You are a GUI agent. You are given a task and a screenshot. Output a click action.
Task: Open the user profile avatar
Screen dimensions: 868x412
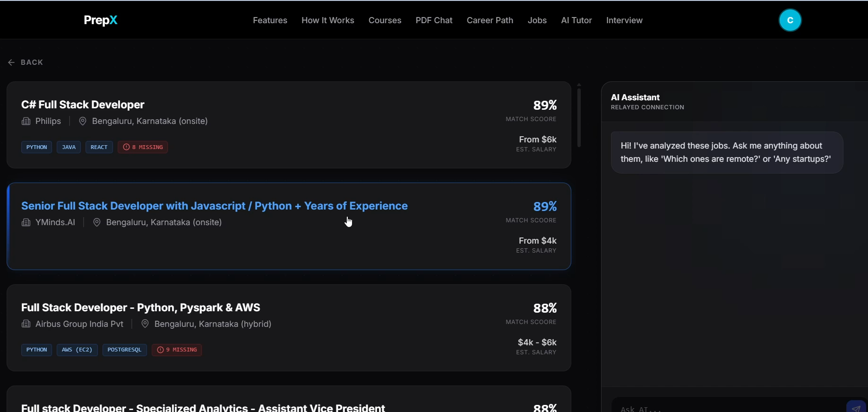(790, 20)
